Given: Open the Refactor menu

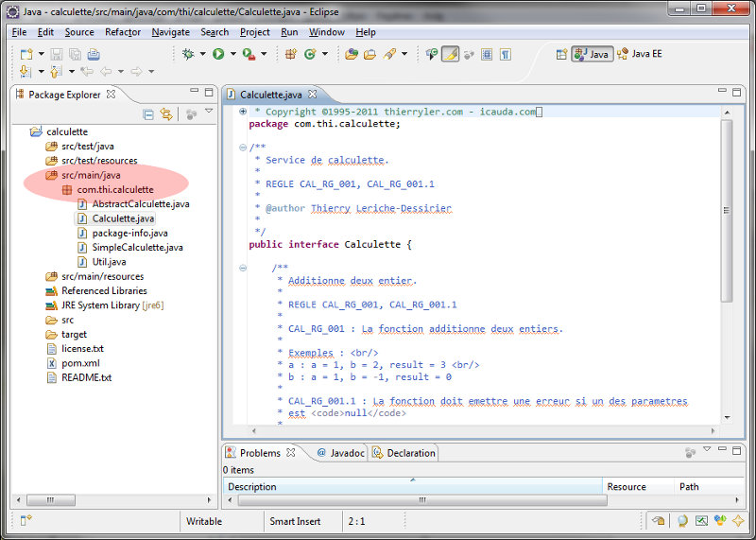Looking at the screenshot, I should (x=122, y=32).
